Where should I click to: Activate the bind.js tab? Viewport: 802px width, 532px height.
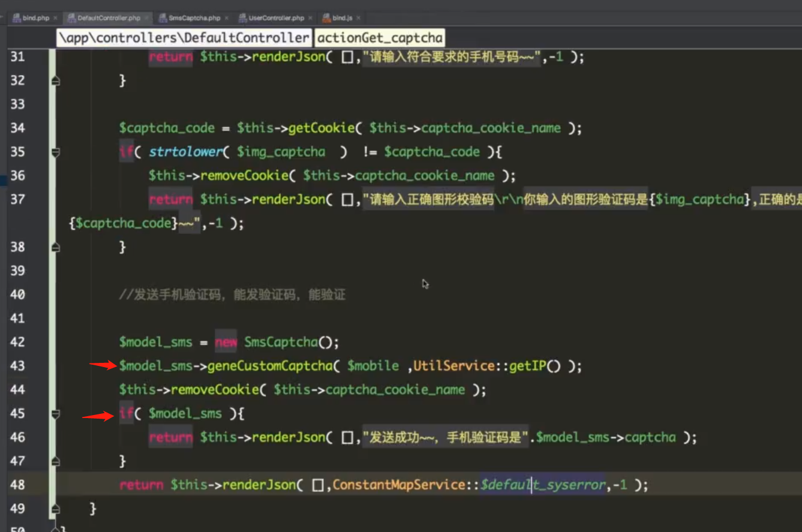click(x=343, y=18)
